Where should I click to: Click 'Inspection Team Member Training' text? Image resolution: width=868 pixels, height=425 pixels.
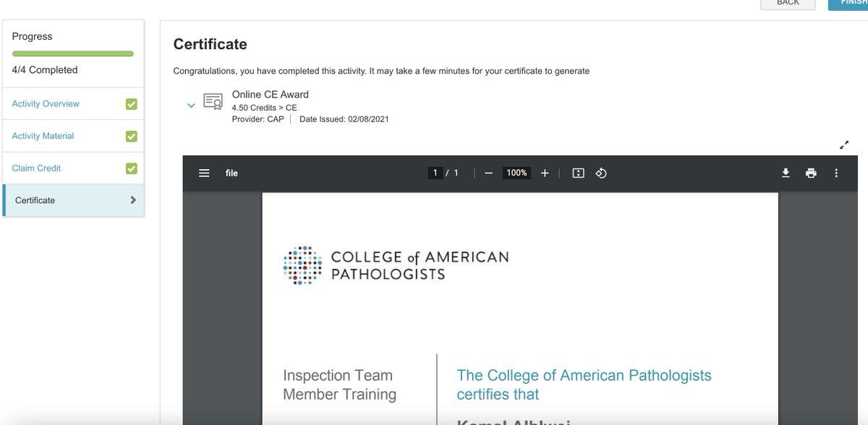click(x=339, y=385)
